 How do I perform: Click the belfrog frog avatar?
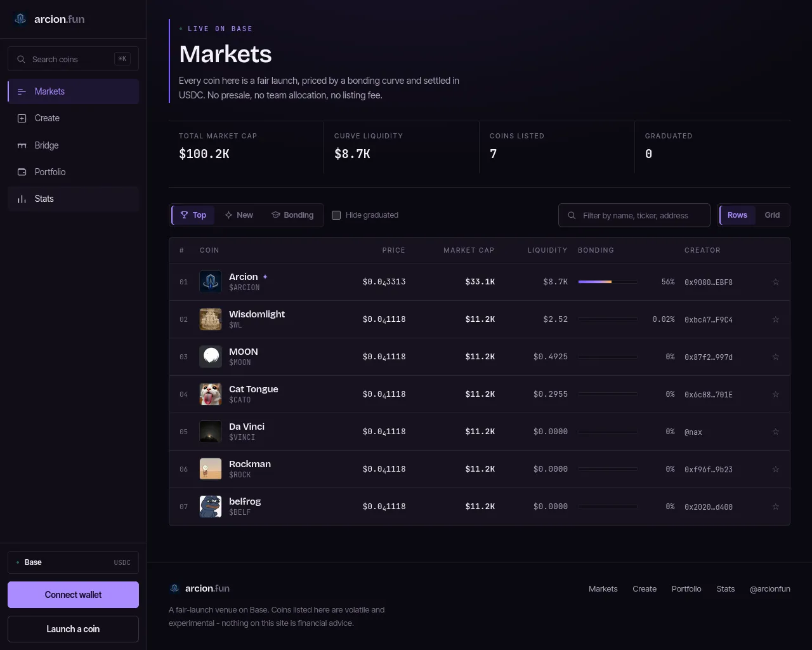pyautogui.click(x=211, y=507)
